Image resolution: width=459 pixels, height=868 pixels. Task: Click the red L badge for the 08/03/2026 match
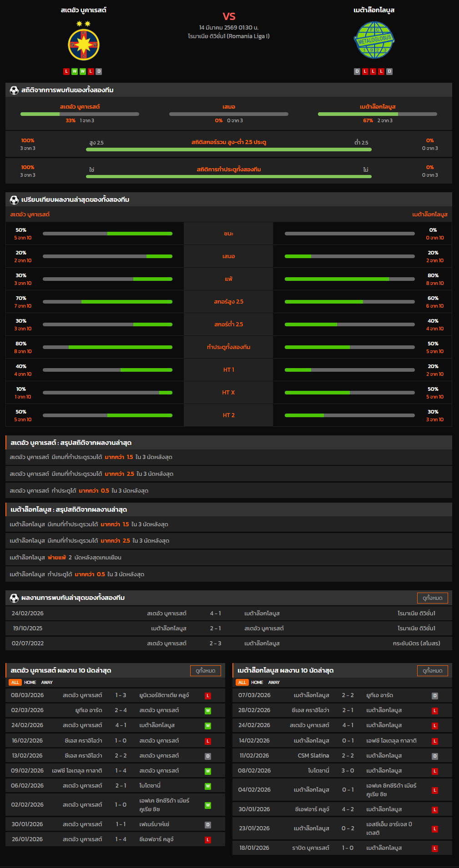tap(207, 696)
